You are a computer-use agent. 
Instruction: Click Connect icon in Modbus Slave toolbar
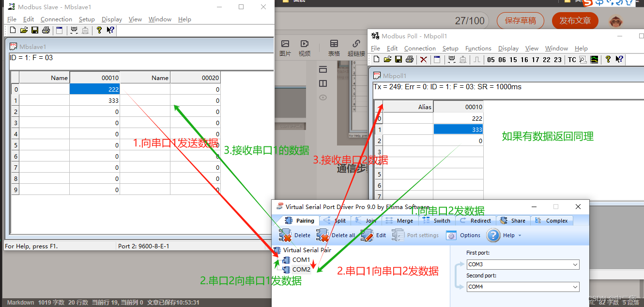tap(74, 30)
